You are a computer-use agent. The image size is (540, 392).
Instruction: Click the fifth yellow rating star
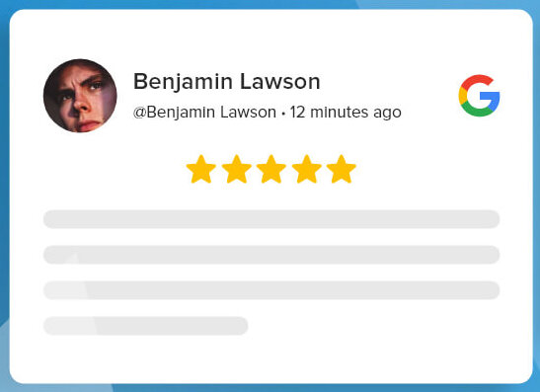tap(342, 169)
